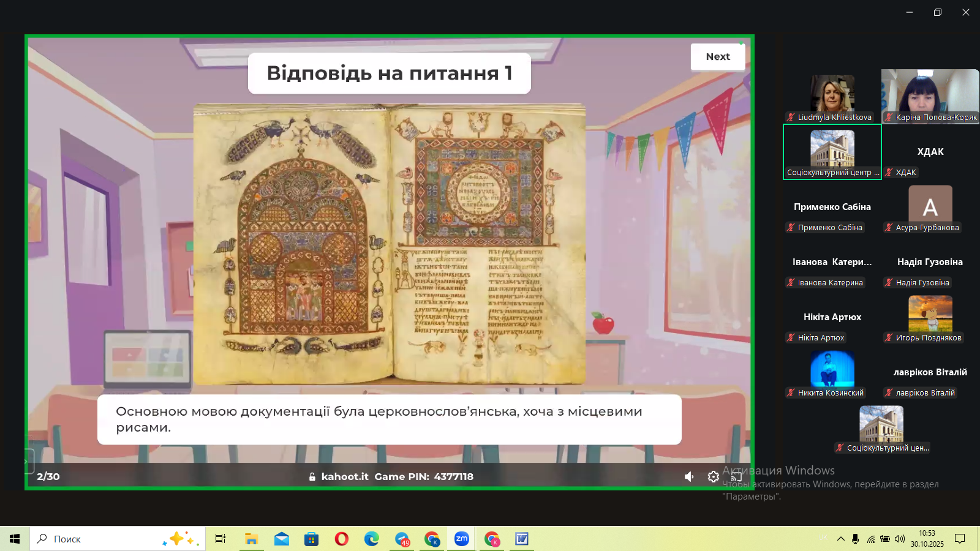Viewport: 980px width, 551px height.
Task: Click the kahoot.it Game PIN lock icon
Action: (312, 477)
